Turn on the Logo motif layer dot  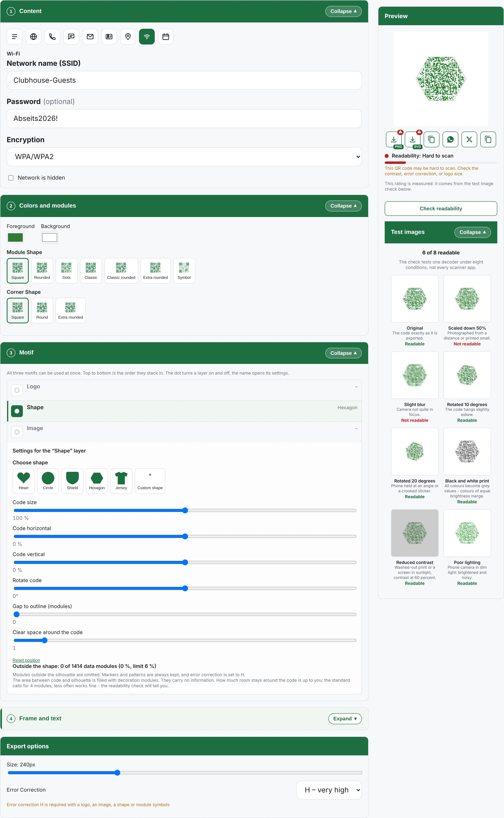pyautogui.click(x=17, y=390)
